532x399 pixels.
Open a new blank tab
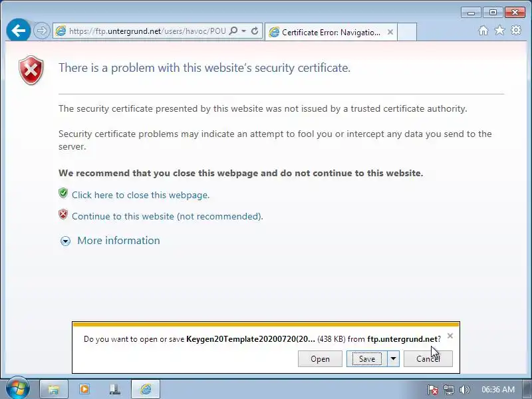(x=407, y=32)
